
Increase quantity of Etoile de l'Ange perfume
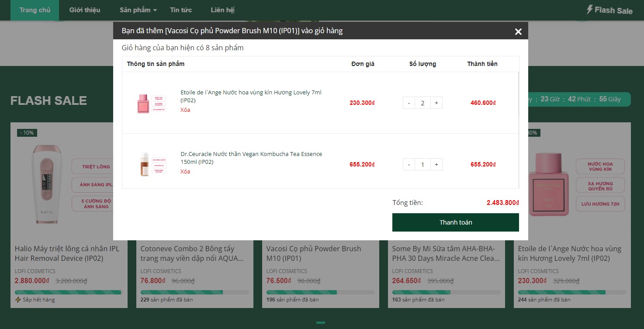click(436, 103)
